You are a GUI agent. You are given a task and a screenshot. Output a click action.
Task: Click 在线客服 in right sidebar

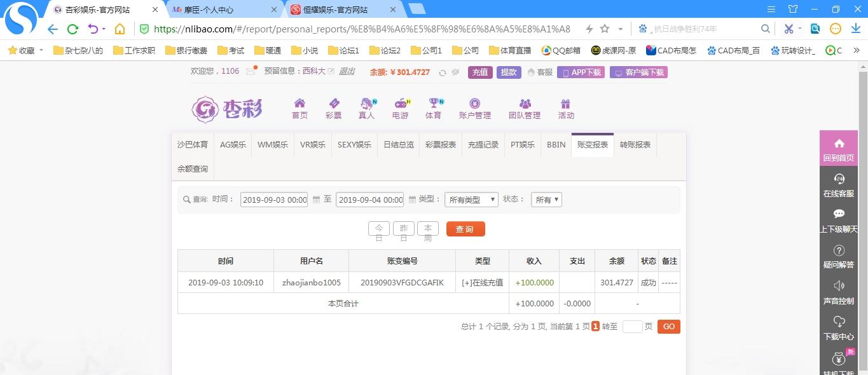click(x=838, y=186)
